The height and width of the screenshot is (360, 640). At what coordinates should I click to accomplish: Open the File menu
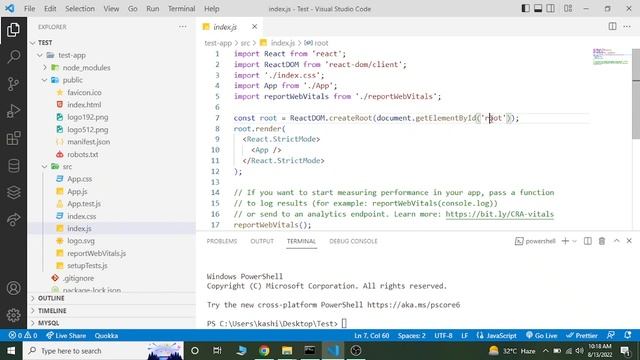pyautogui.click(x=29, y=9)
